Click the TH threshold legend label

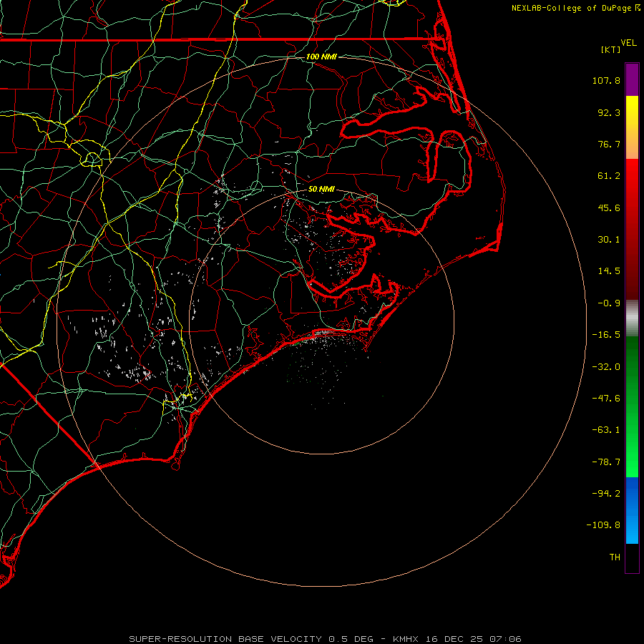coord(615,557)
